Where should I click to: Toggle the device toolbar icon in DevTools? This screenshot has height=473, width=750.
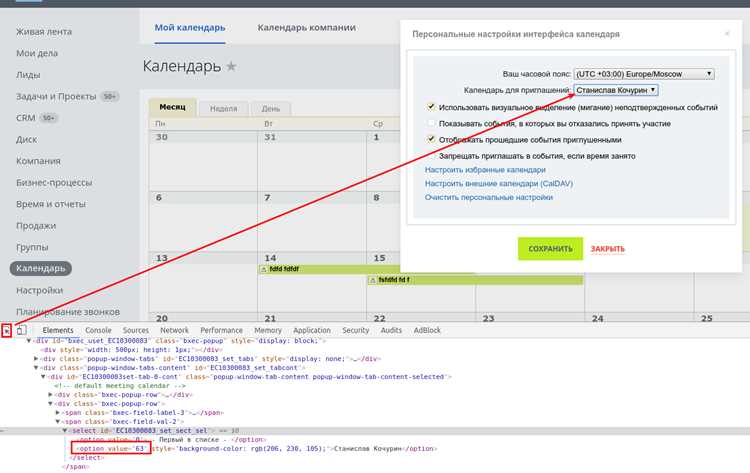(22, 330)
